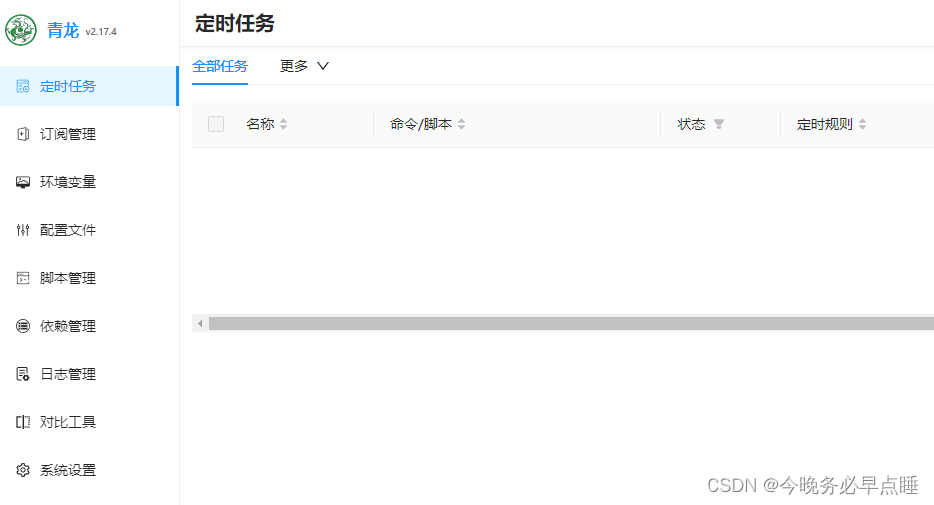The width and height of the screenshot is (934, 505).
Task: Sort the table by 名称 column
Action: click(x=284, y=124)
